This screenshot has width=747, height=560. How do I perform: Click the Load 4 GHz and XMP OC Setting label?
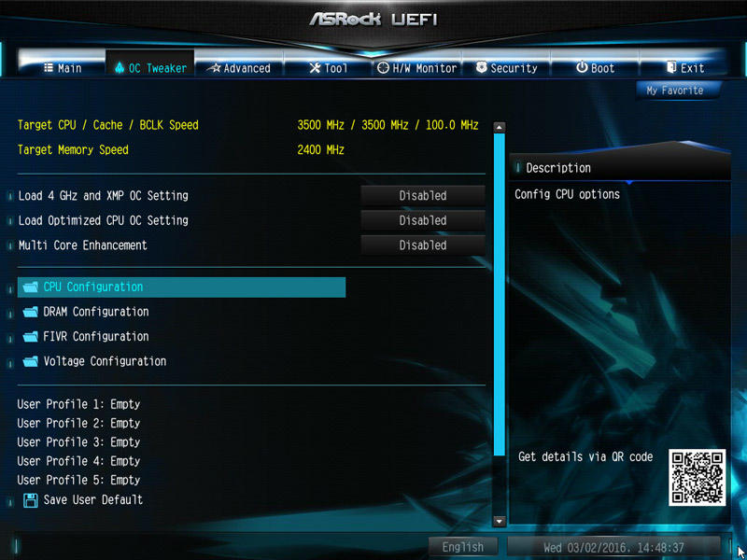pyautogui.click(x=103, y=196)
